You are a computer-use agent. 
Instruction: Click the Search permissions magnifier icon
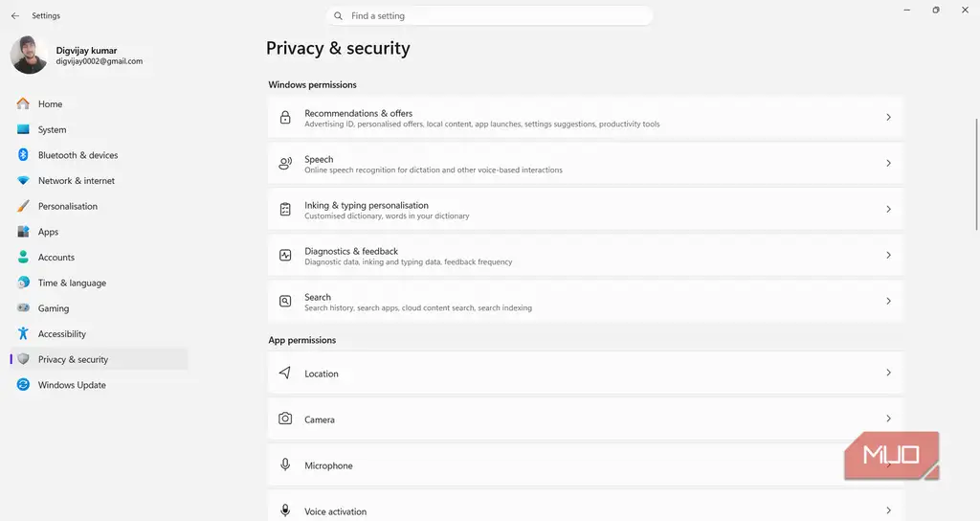point(285,302)
